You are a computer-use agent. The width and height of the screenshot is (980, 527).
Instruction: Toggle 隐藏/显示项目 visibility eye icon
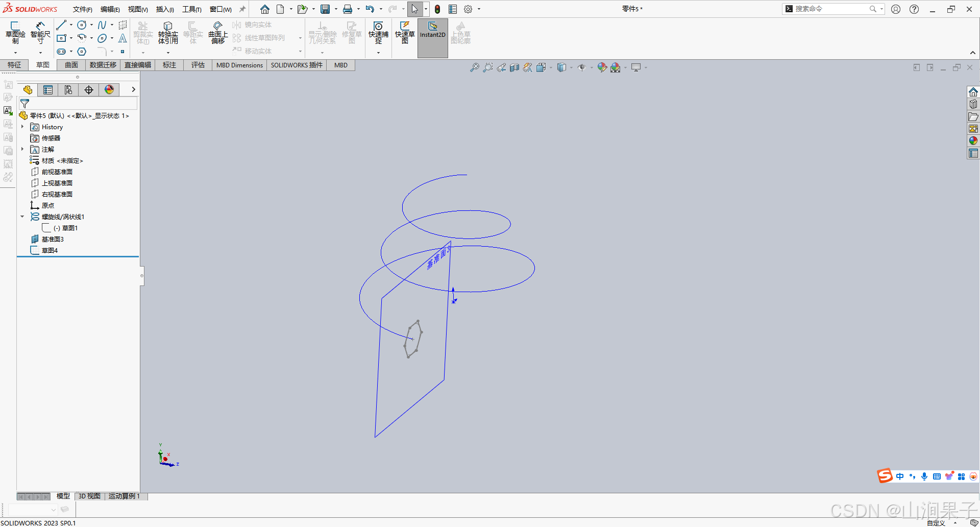click(x=582, y=67)
